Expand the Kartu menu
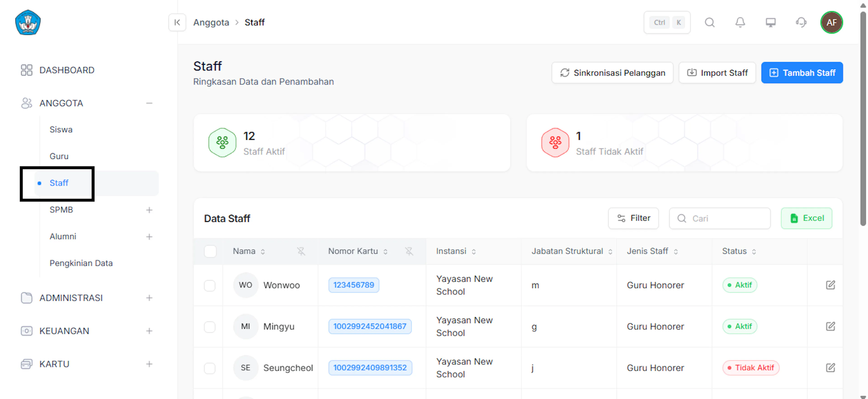Image resolution: width=868 pixels, height=399 pixels. (149, 364)
